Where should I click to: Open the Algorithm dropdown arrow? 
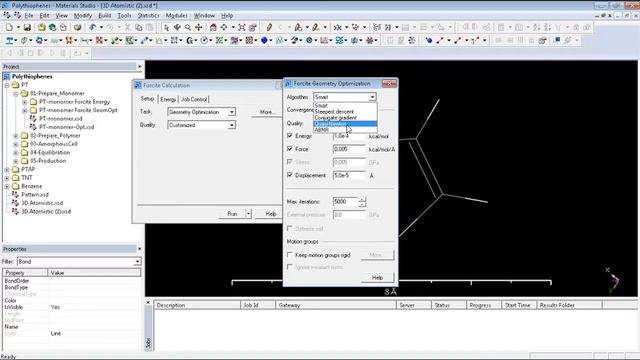(x=372, y=97)
